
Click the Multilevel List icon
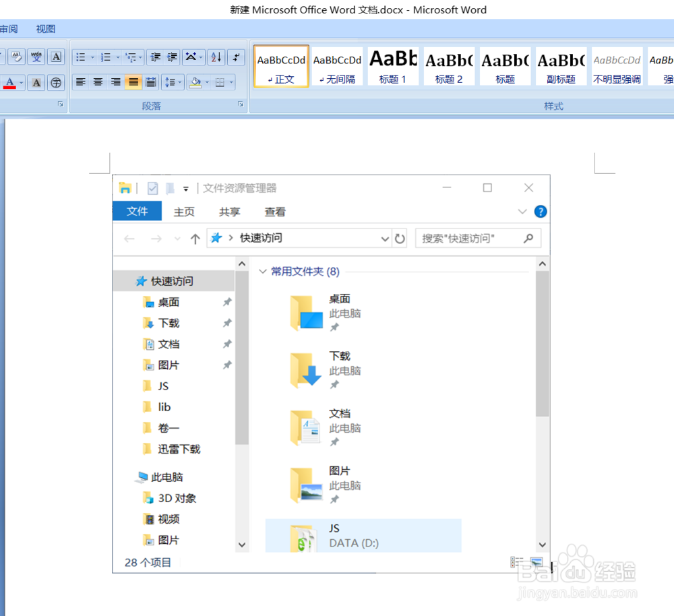[x=130, y=57]
